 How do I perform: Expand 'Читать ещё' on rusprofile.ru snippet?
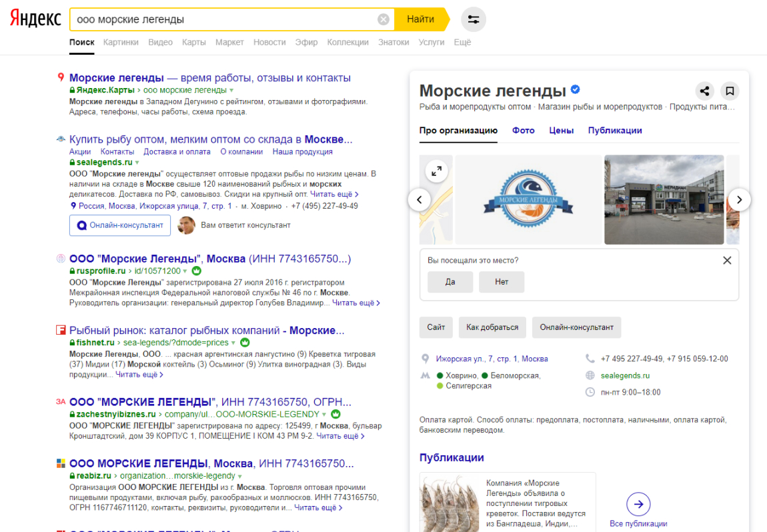(x=356, y=303)
